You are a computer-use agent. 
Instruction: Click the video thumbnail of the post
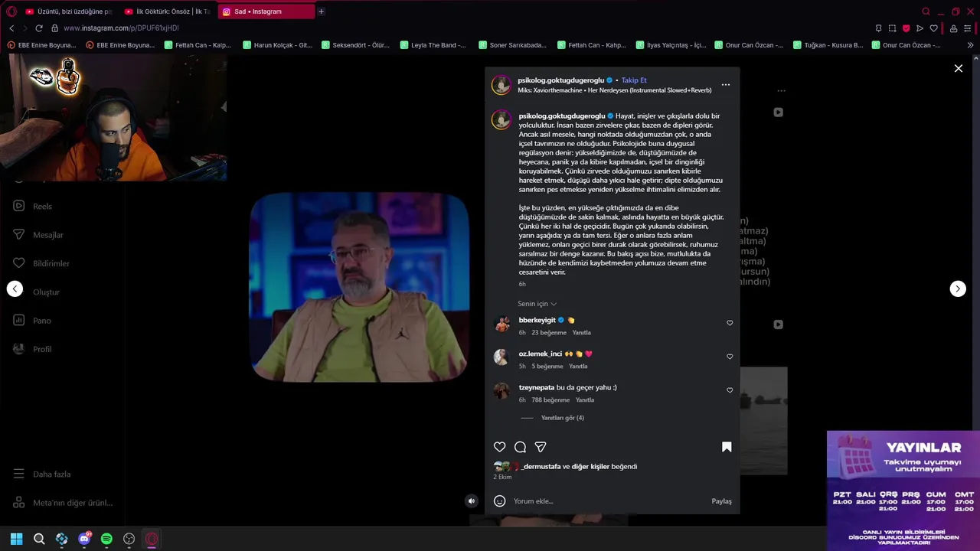click(359, 287)
